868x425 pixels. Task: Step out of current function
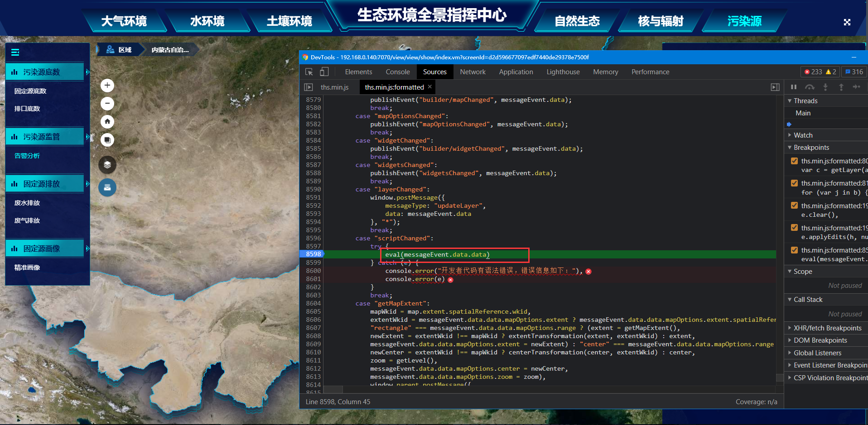[841, 87]
